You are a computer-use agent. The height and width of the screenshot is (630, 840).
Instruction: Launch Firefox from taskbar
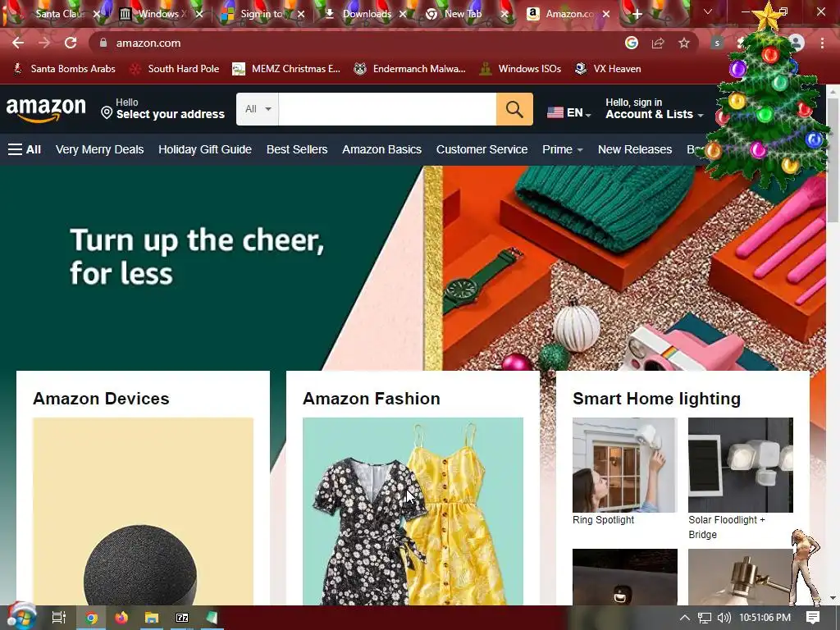click(x=121, y=618)
